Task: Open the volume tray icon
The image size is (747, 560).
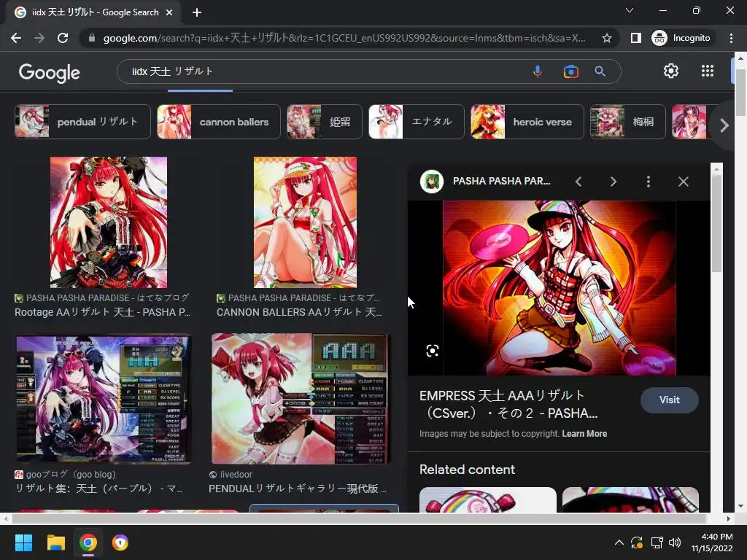Action: pos(675,542)
